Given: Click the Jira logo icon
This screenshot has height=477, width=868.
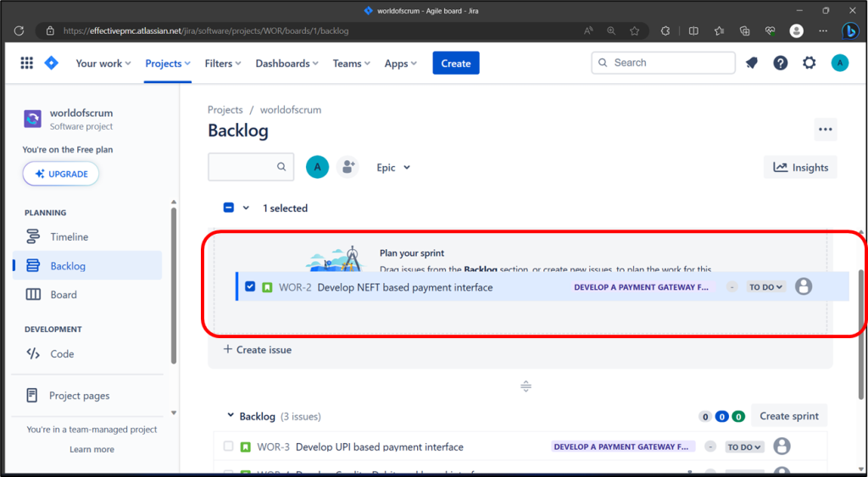Looking at the screenshot, I should [x=52, y=63].
